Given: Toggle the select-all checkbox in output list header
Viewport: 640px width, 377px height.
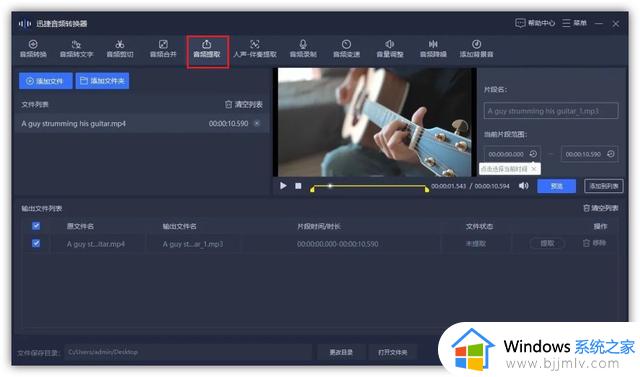Looking at the screenshot, I should [x=36, y=226].
